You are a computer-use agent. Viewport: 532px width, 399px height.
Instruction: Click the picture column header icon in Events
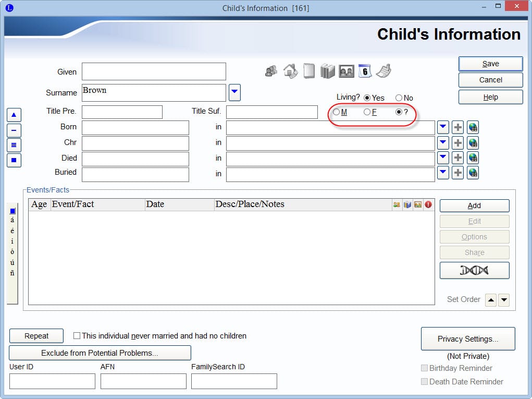[418, 204]
